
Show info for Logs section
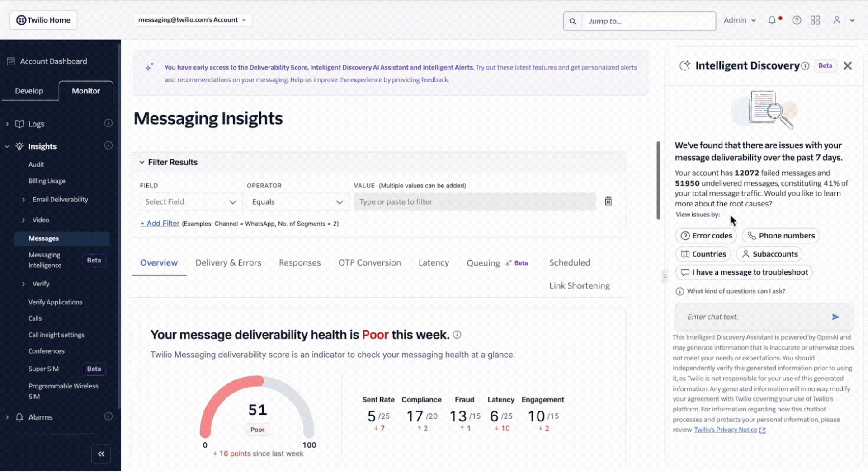point(108,123)
